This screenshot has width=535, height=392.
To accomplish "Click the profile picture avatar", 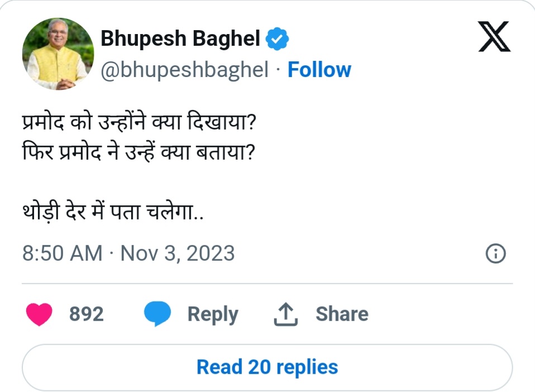I will pos(58,54).
